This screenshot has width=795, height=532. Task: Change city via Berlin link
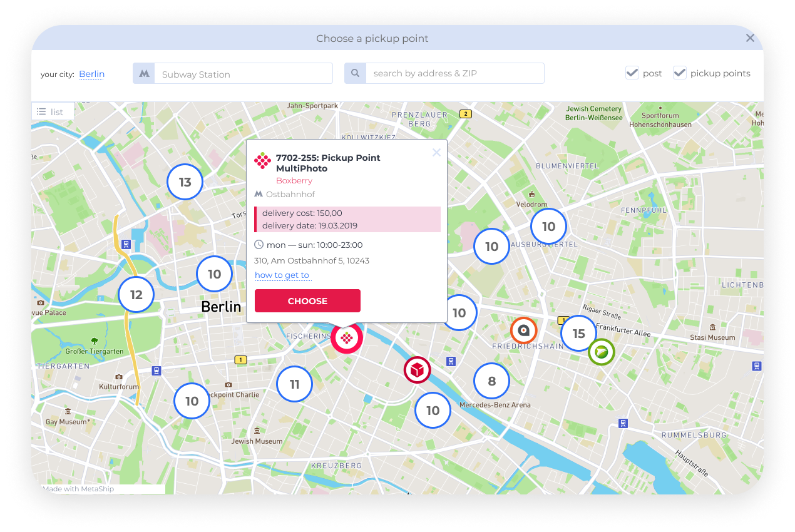click(x=91, y=74)
